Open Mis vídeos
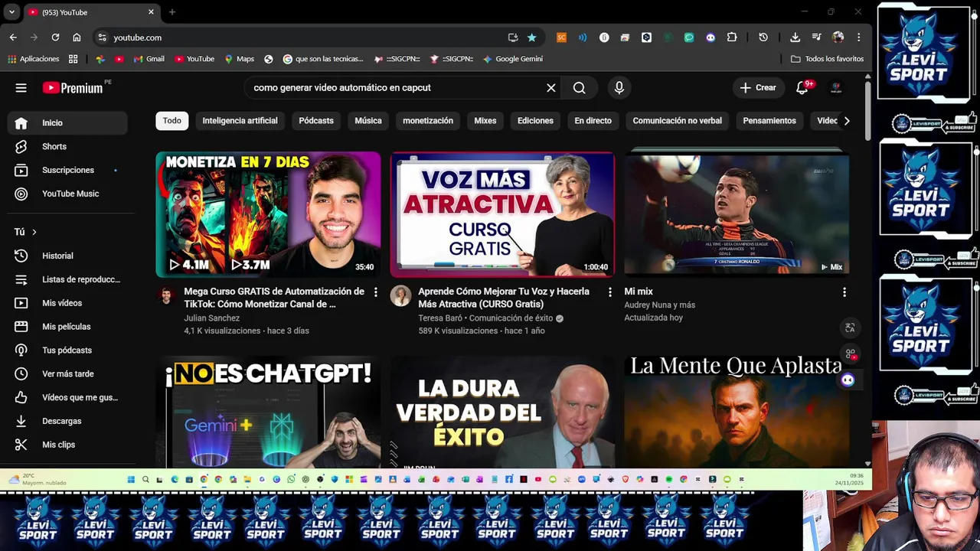 point(67,303)
